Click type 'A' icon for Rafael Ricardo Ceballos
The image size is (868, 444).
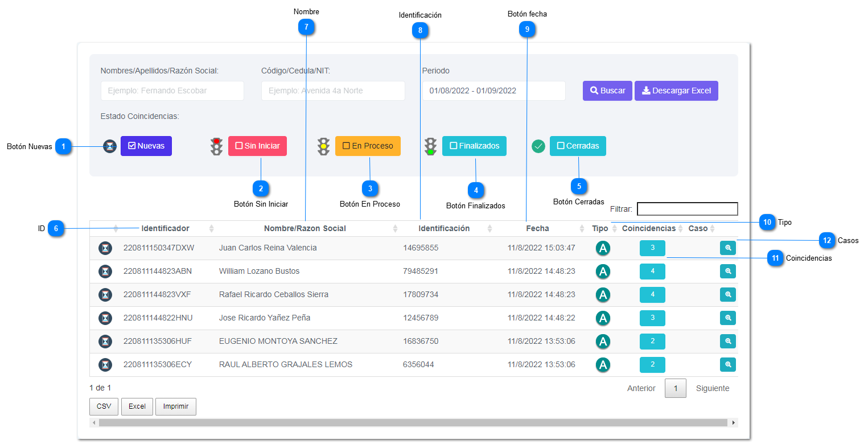coord(603,294)
